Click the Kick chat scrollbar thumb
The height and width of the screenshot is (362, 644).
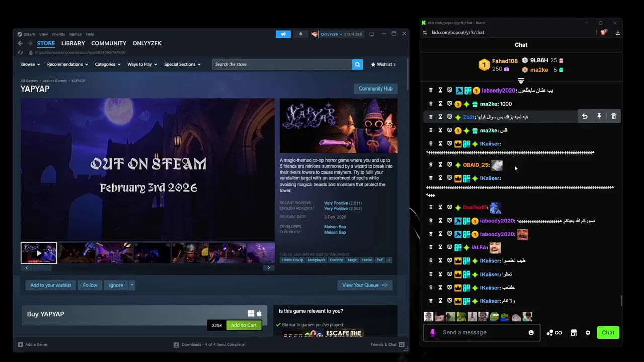tap(621, 300)
